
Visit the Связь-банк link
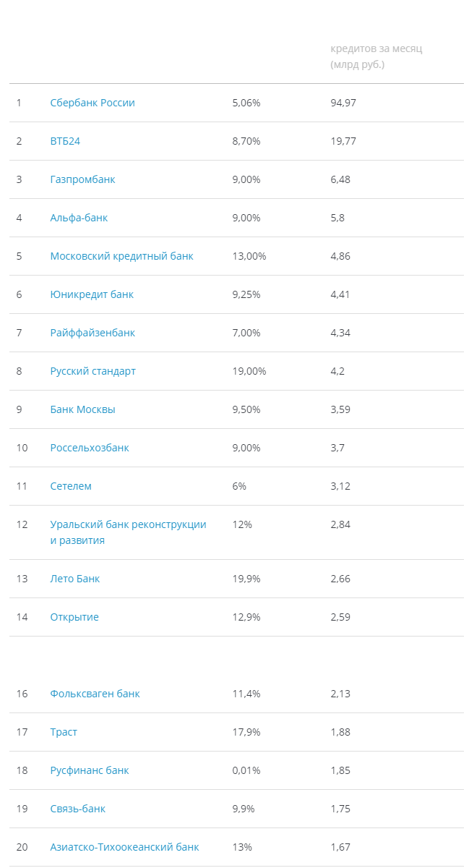[x=77, y=809]
